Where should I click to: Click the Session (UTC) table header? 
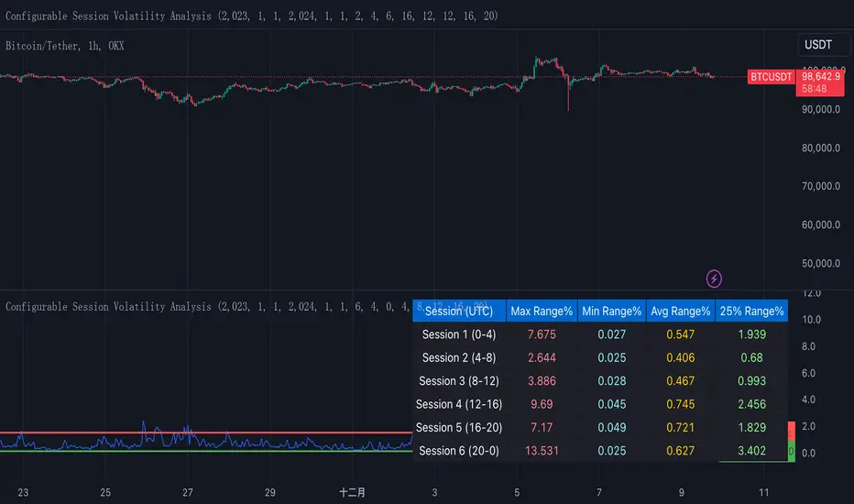pos(459,312)
